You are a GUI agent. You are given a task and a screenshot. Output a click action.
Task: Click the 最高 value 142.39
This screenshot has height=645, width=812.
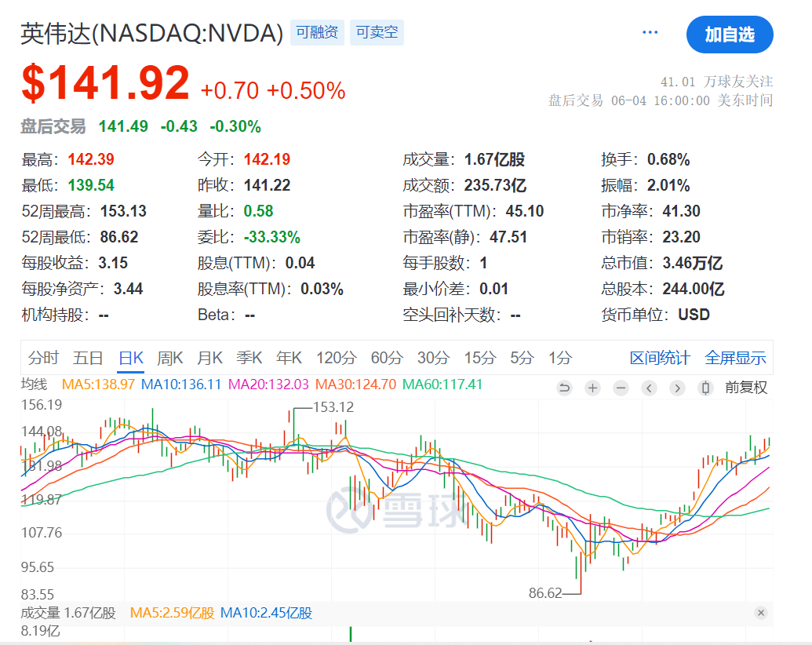point(91,159)
